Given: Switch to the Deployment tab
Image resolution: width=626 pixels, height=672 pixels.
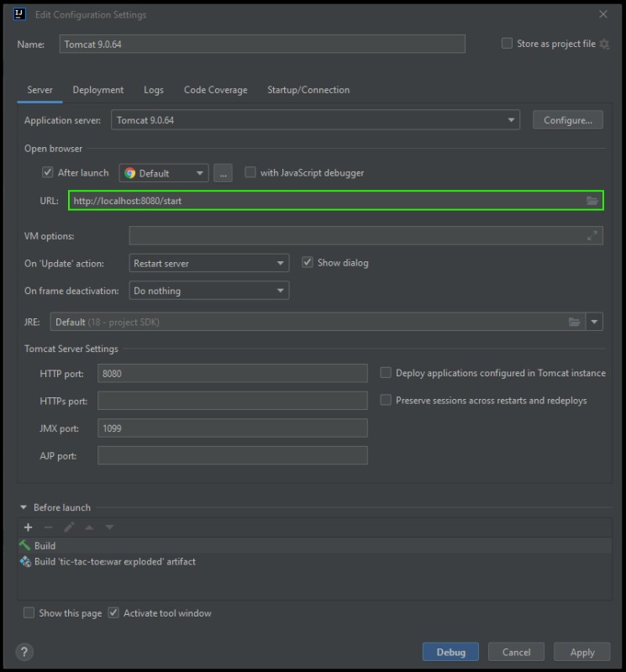Looking at the screenshot, I should click(x=97, y=90).
